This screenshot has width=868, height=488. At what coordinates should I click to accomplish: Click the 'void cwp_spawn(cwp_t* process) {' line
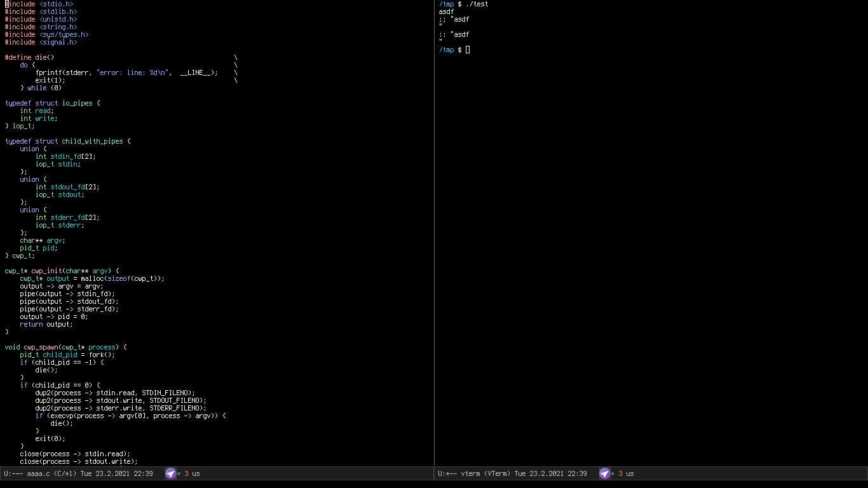(65, 347)
